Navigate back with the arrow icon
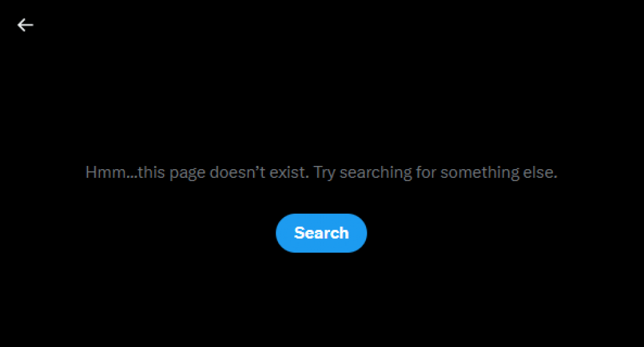This screenshot has height=347, width=644. (x=25, y=25)
